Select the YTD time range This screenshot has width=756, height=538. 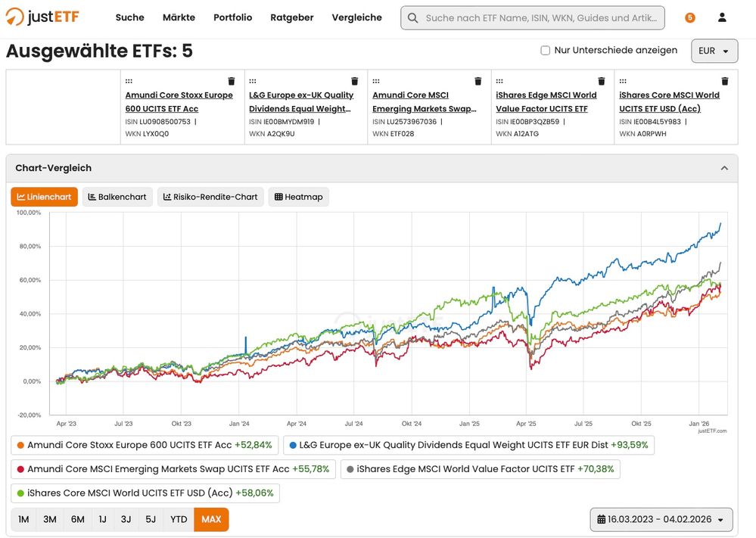coord(179,520)
